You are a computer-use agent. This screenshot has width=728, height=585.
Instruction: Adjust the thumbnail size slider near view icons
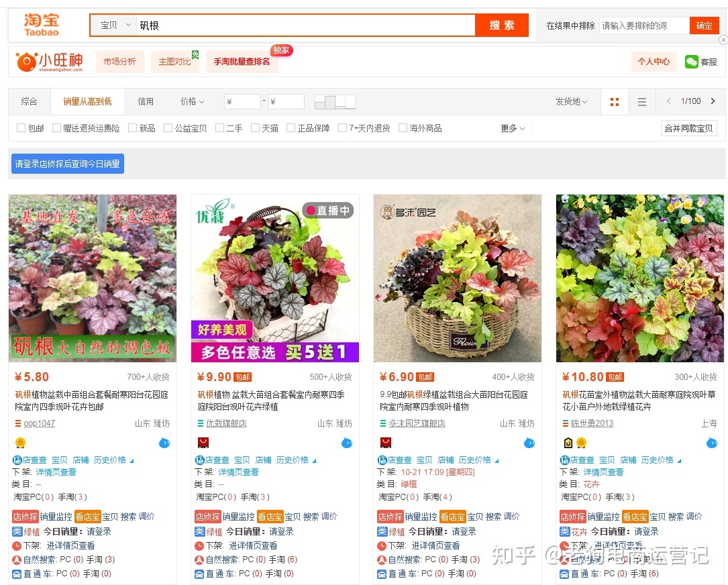(x=333, y=101)
